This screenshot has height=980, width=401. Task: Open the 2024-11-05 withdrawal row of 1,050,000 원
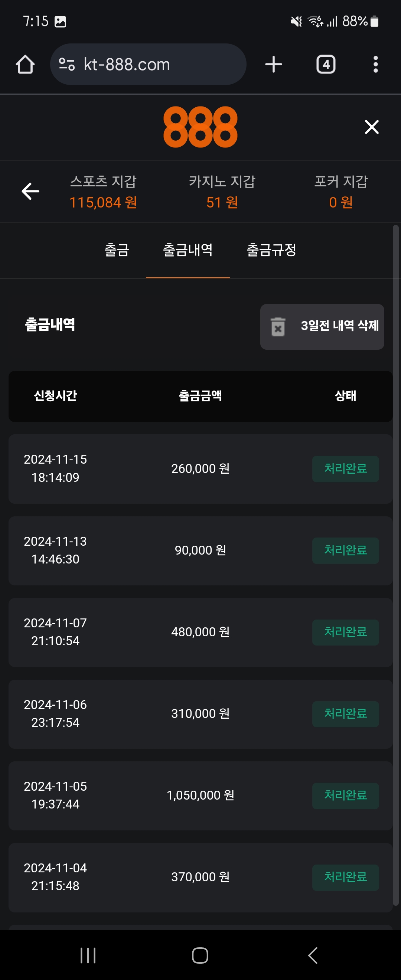(x=200, y=795)
